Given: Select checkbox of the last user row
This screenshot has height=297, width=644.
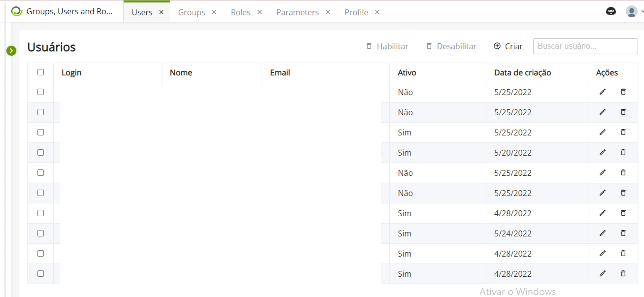Looking at the screenshot, I should (x=40, y=274).
